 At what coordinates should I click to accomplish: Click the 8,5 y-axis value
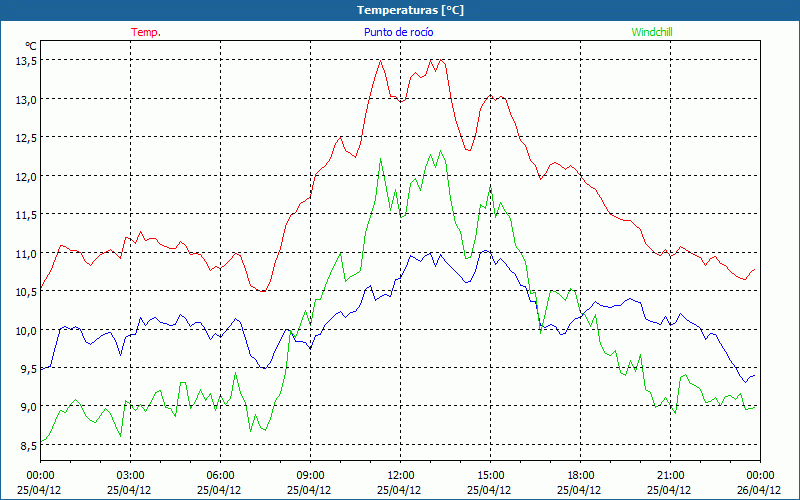(28, 445)
